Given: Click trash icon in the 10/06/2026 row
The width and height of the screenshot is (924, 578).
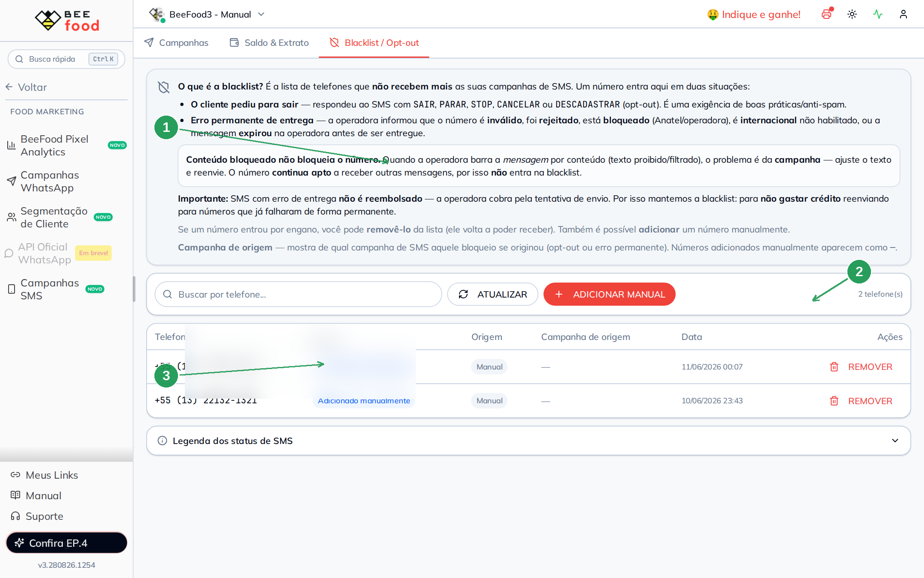Looking at the screenshot, I should [834, 401].
